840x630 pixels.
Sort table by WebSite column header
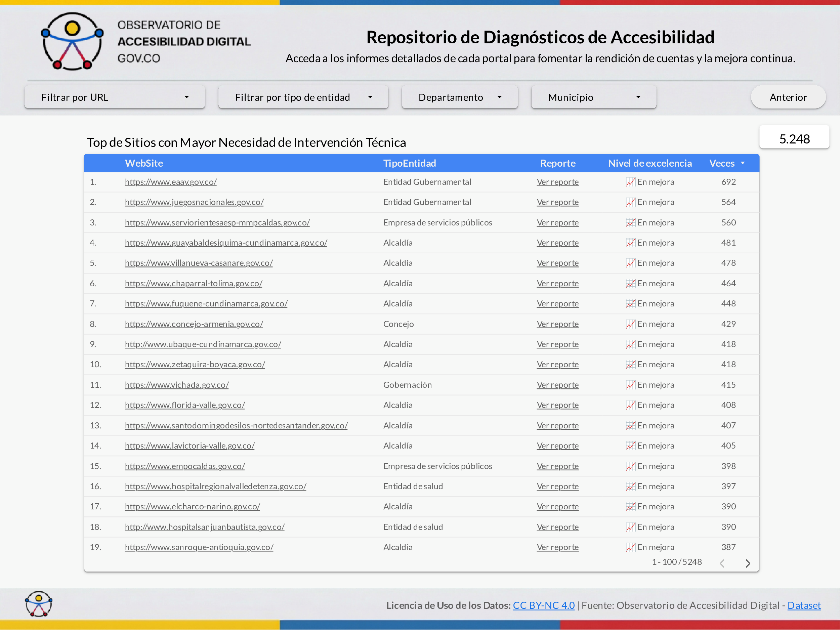[x=144, y=163]
